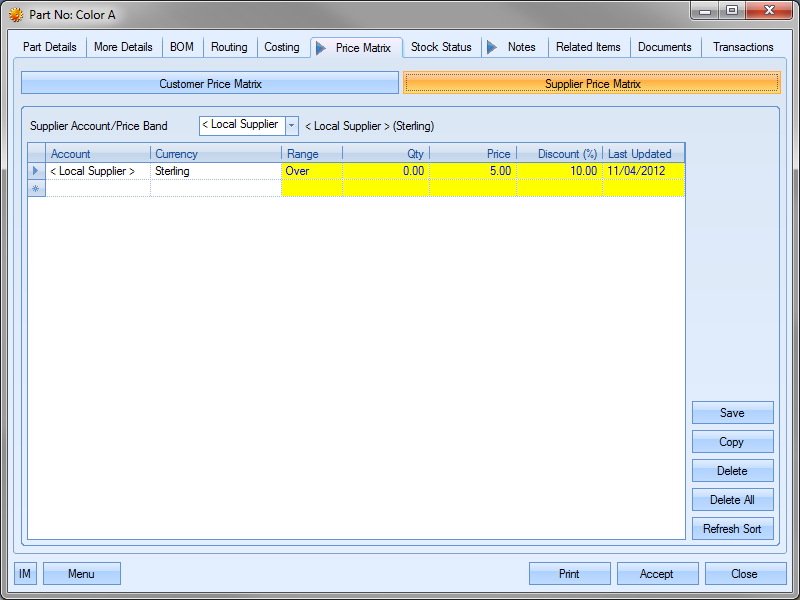Open the Supplier Account dropdown arrow

[x=292, y=125]
